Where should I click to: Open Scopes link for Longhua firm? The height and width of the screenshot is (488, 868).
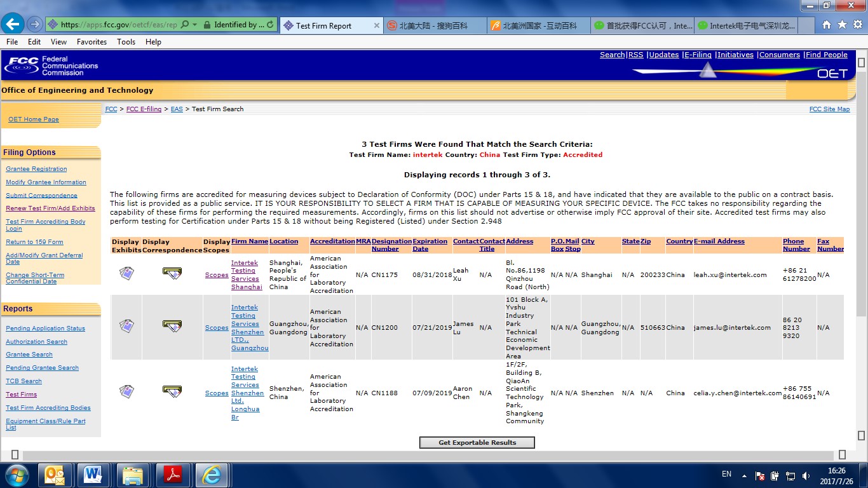[x=217, y=393]
